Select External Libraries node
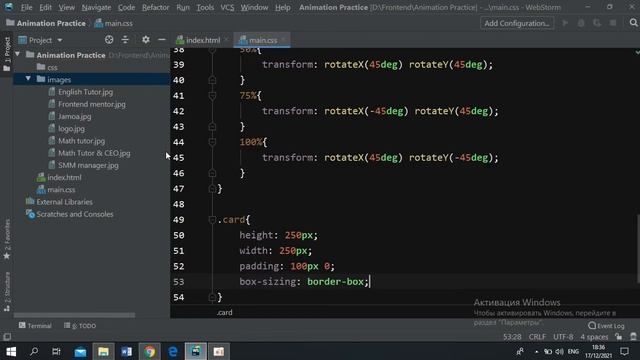The width and height of the screenshot is (640, 360). coord(64,202)
